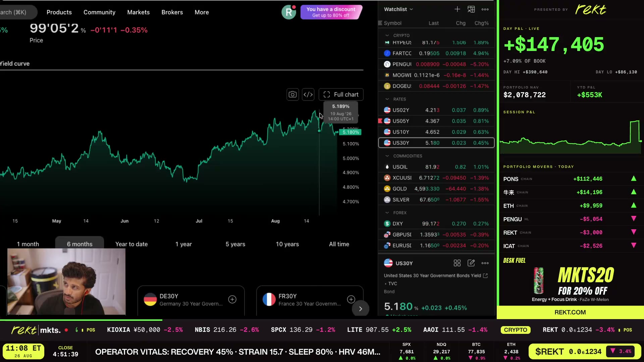Select the 10 years range
644x362 pixels.
(x=287, y=244)
